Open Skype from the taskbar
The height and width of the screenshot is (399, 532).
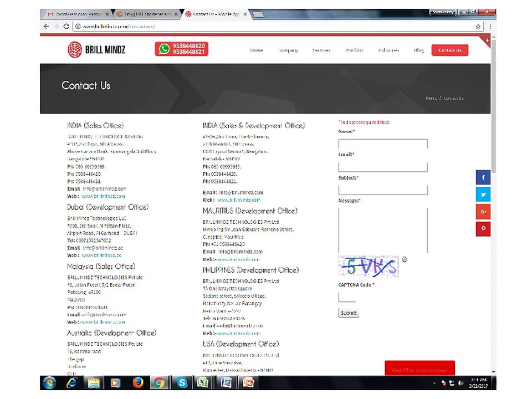182,383
